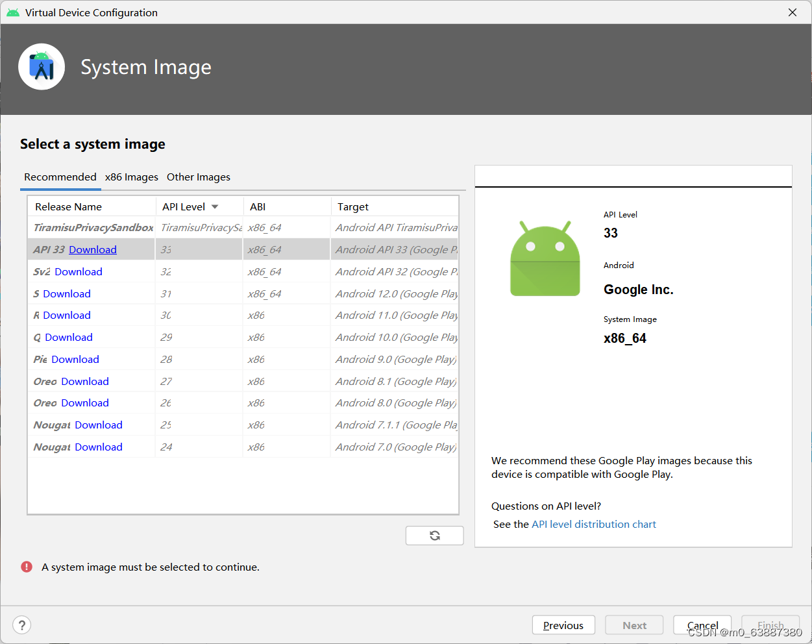Click the ABI column header
The height and width of the screenshot is (644, 812).
pyautogui.click(x=287, y=206)
